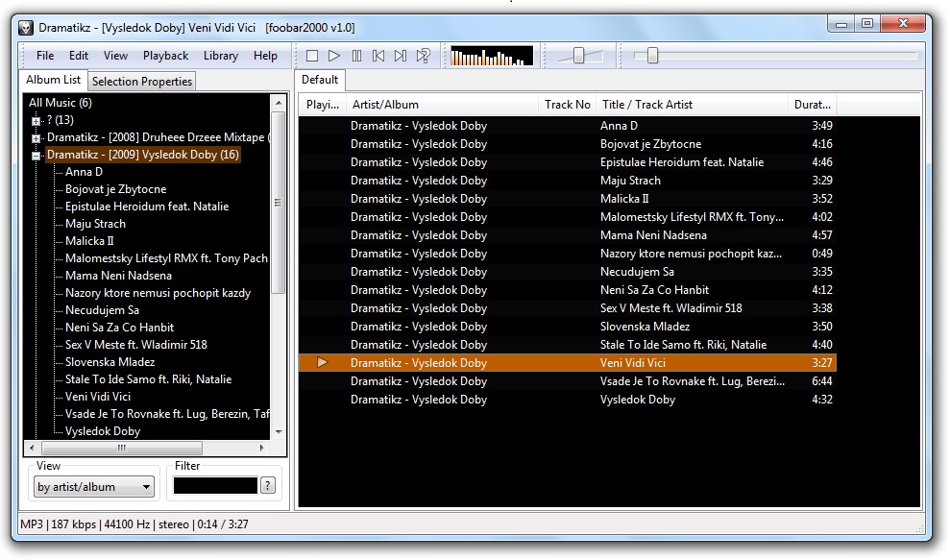Click album tree scroll up arrow

pyautogui.click(x=279, y=103)
